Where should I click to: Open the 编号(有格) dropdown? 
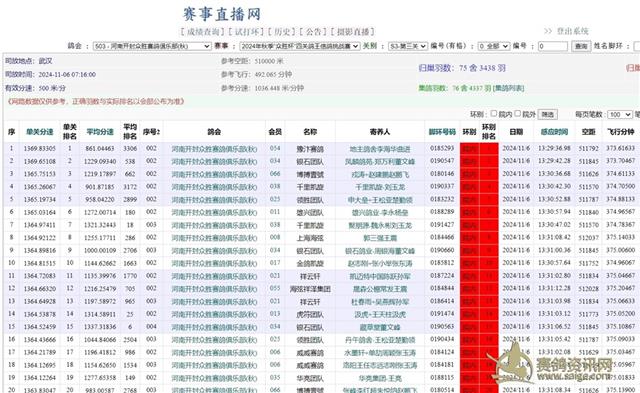click(494, 47)
